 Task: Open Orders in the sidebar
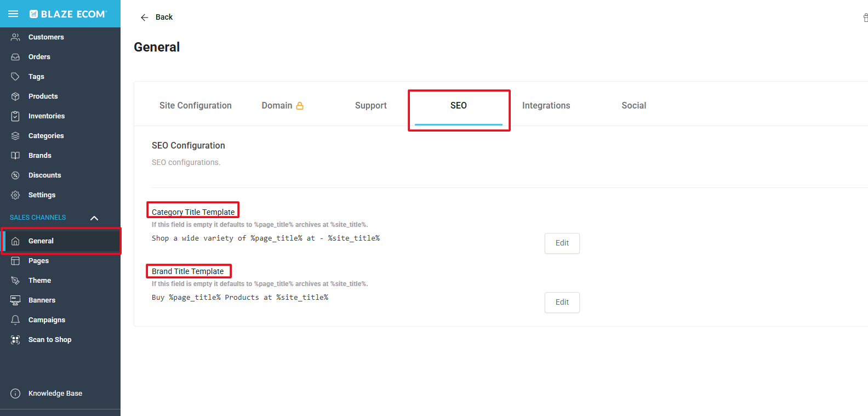[x=60, y=57]
